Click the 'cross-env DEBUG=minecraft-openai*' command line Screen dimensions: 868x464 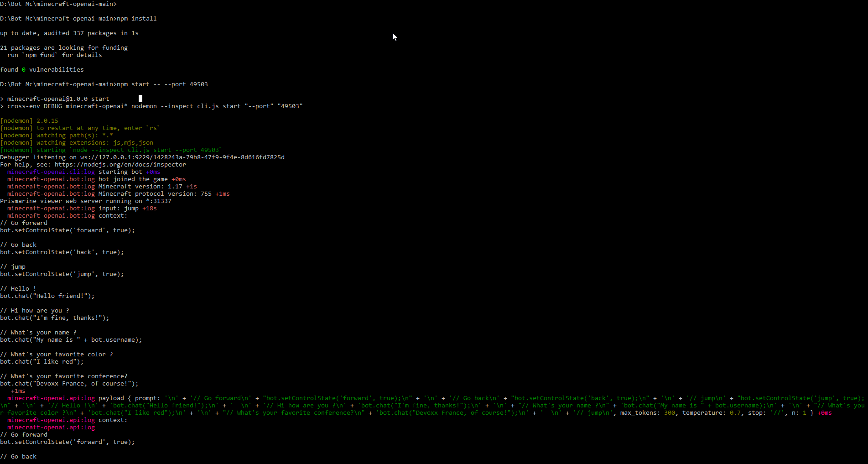click(151, 106)
